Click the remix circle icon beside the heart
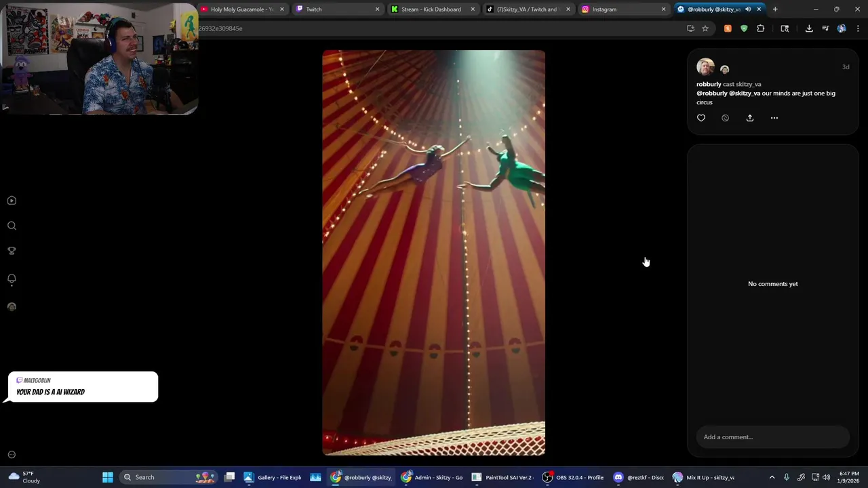Viewport: 868px width, 488px height. click(725, 118)
